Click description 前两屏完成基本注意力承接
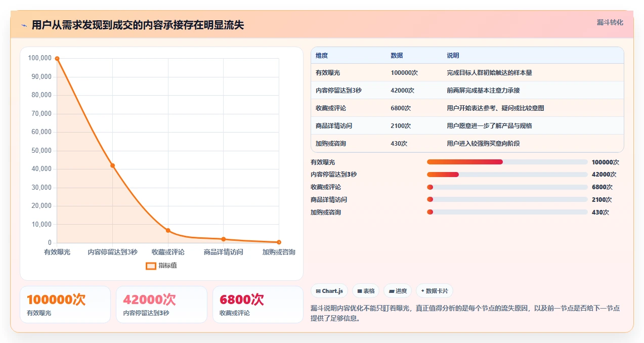This screenshot has width=644, height=343. pos(484,91)
